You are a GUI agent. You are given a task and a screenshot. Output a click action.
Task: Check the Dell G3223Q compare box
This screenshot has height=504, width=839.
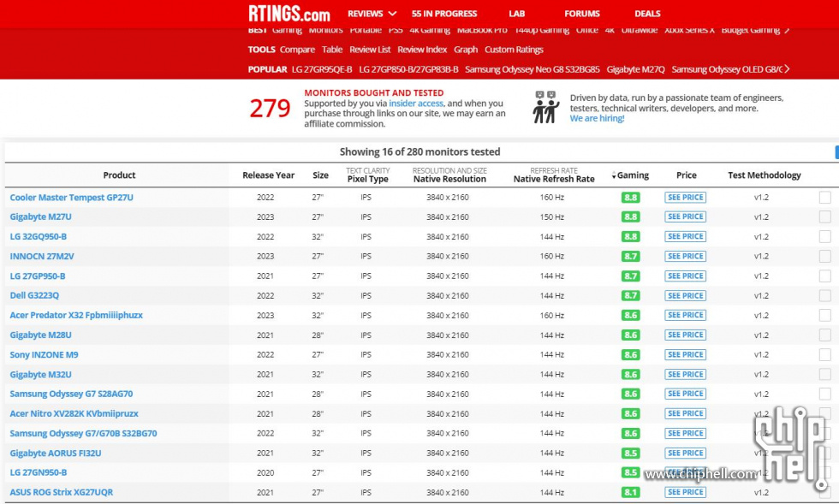[824, 295]
